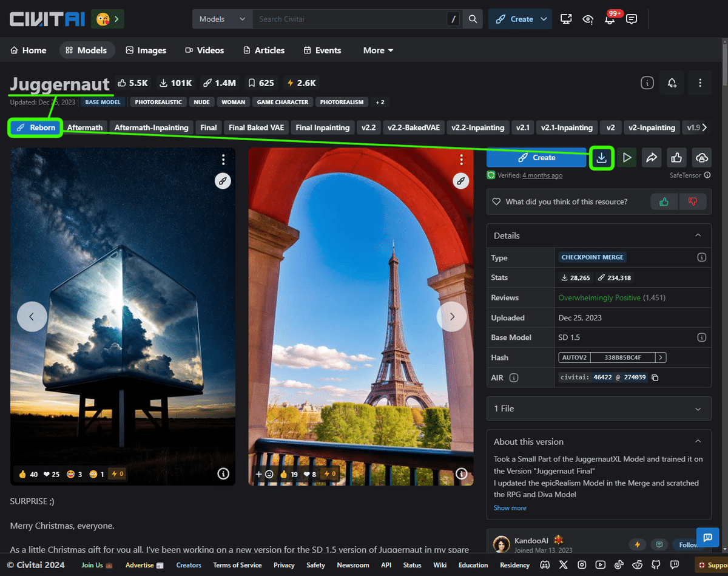Select the v2.2-Inpainting version tab
The image size is (728, 576).
[x=479, y=127]
